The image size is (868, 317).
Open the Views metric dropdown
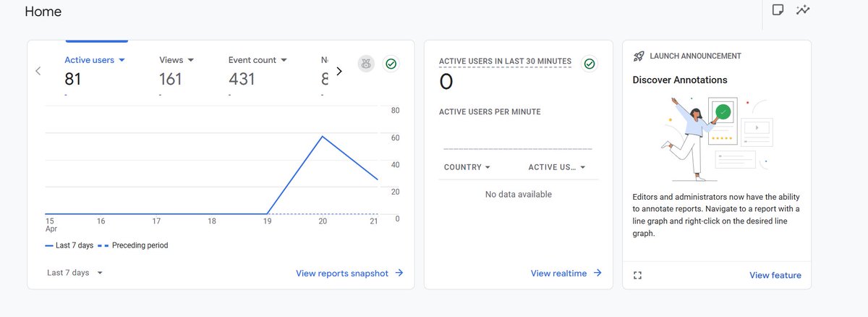tap(176, 60)
